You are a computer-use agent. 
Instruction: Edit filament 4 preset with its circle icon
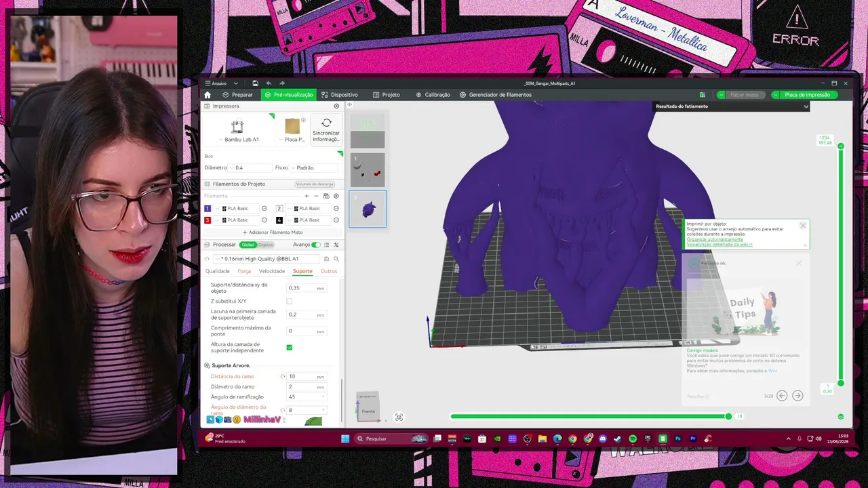coord(336,220)
